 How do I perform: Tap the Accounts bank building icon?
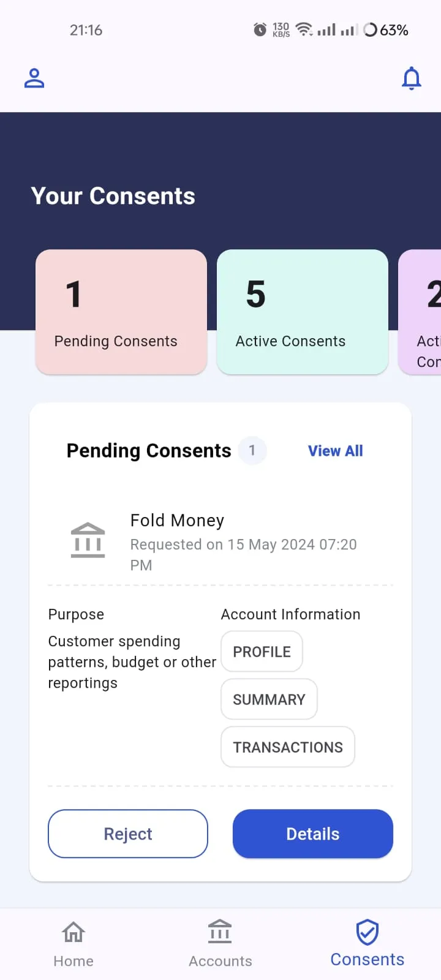point(220,932)
